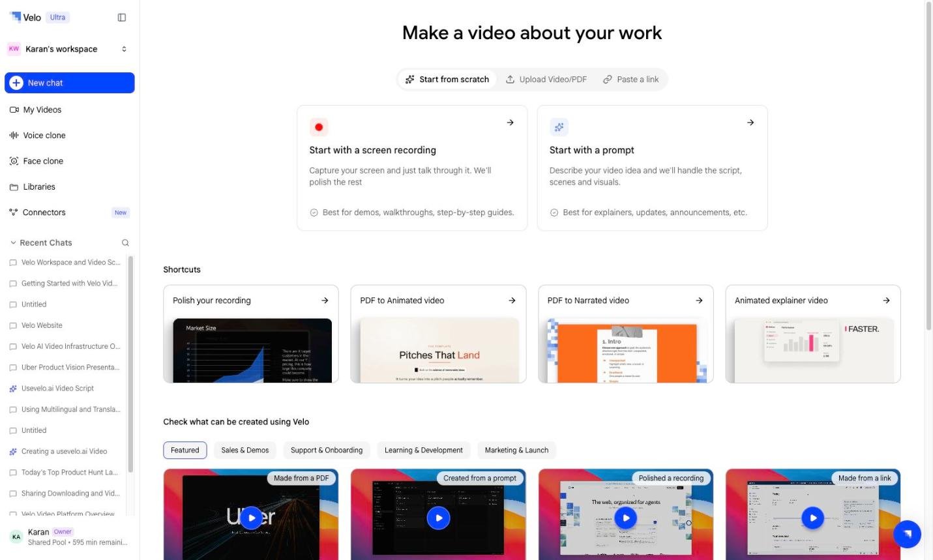Open chat 'Velo Workspace and Video Sc...'
This screenshot has width=933, height=560.
(x=65, y=263)
